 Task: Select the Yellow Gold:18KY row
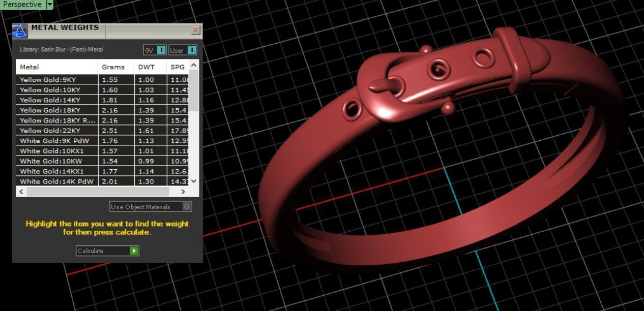[x=103, y=110]
